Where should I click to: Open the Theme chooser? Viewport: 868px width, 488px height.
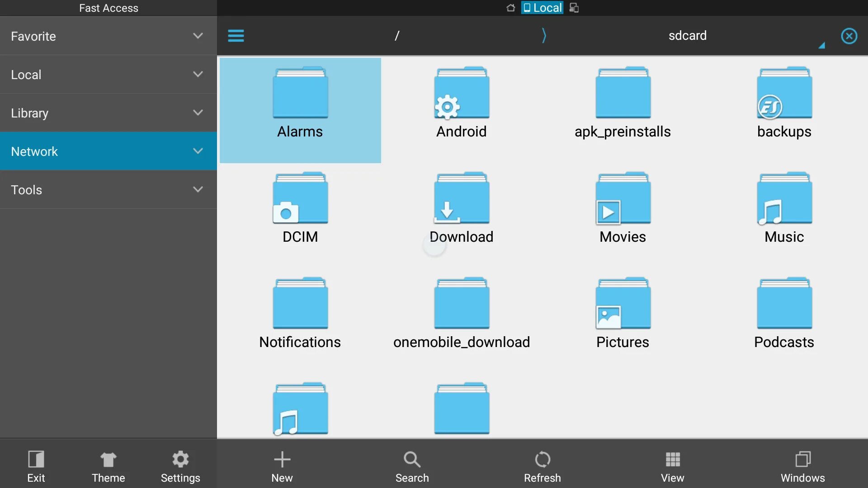pos(108,467)
